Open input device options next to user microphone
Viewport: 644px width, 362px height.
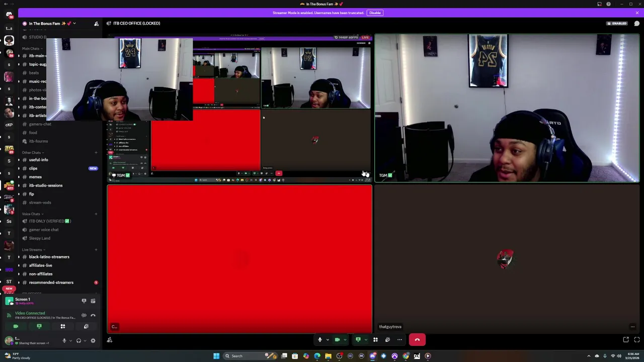click(x=70, y=340)
